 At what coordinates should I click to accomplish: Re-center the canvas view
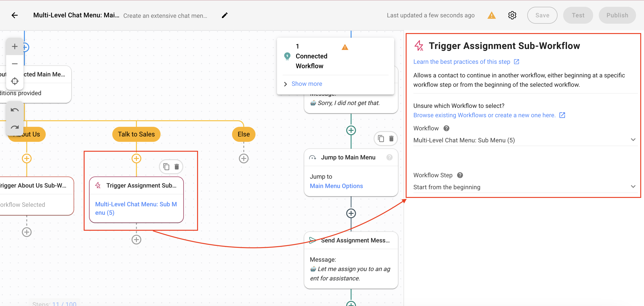point(14,81)
